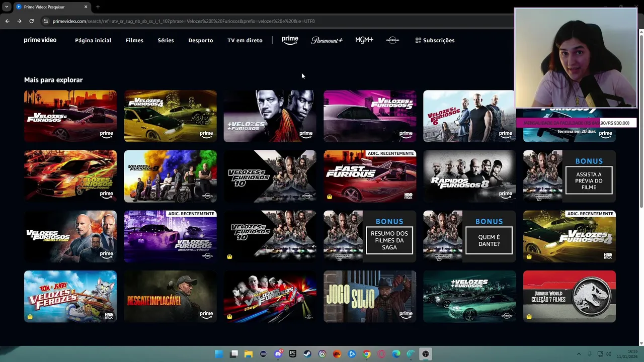The width and height of the screenshot is (644, 362).
Task: Open Subscrições
Action: click(x=435, y=40)
